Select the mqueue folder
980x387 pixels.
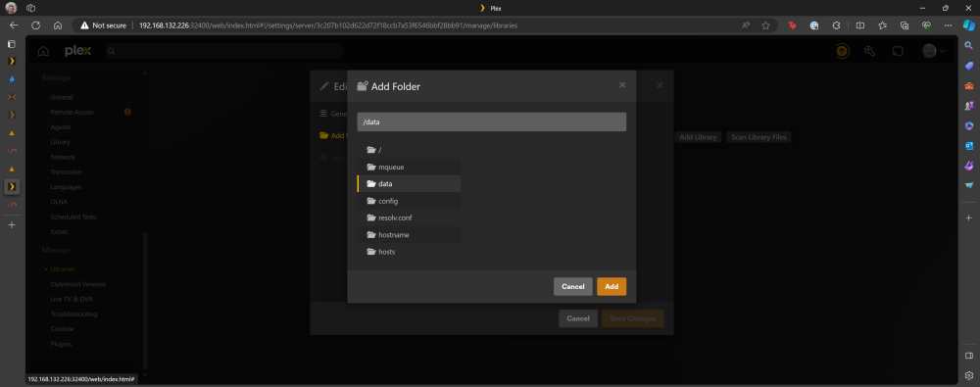pos(409,167)
